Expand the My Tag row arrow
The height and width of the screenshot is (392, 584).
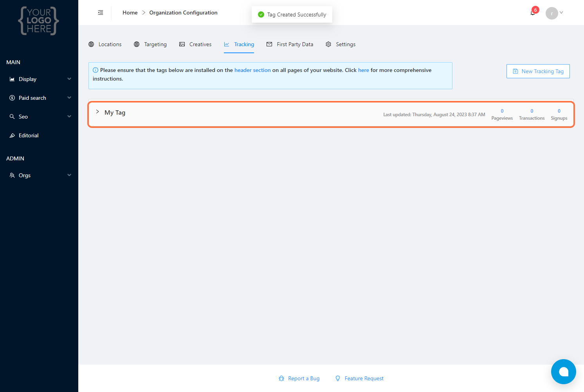pyautogui.click(x=97, y=111)
